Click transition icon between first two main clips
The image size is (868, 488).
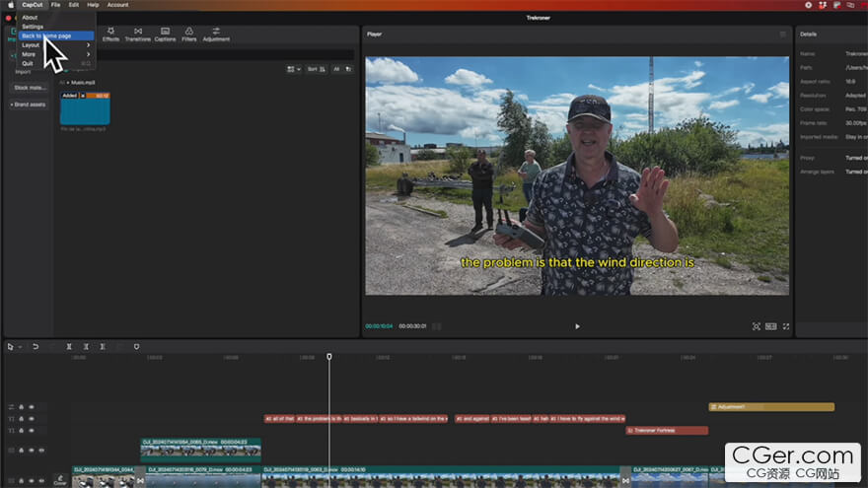pos(141,480)
